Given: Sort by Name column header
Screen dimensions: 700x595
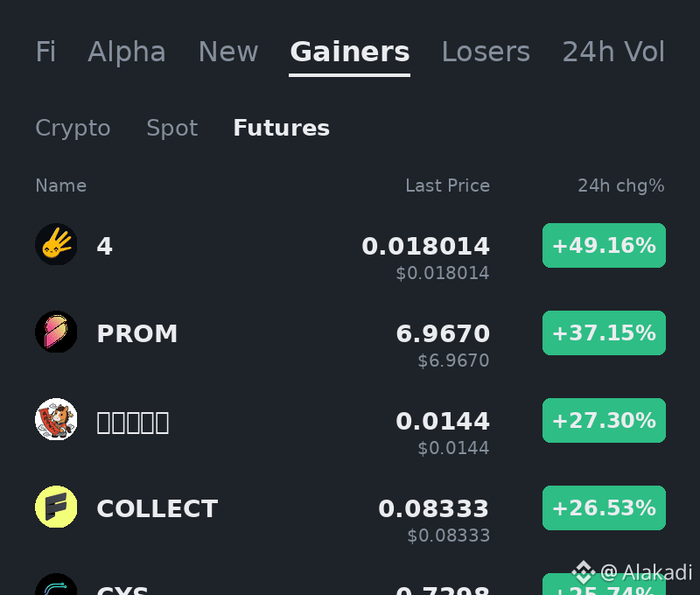Looking at the screenshot, I should click(60, 185).
